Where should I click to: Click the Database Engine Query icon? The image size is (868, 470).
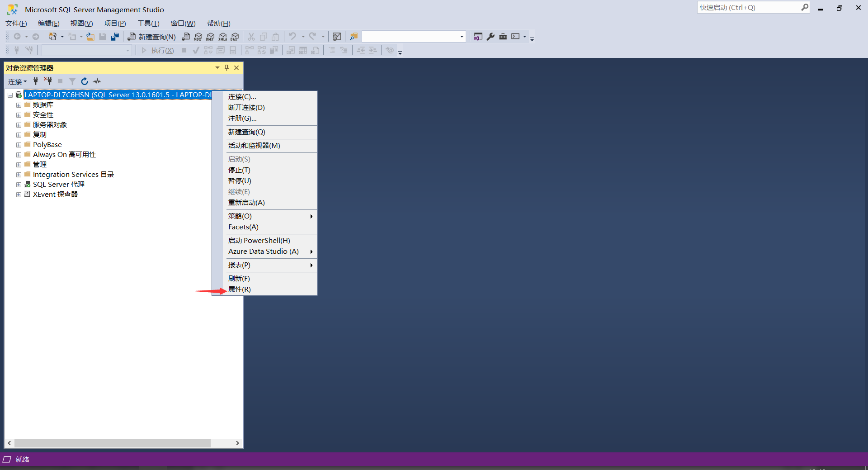(x=186, y=37)
